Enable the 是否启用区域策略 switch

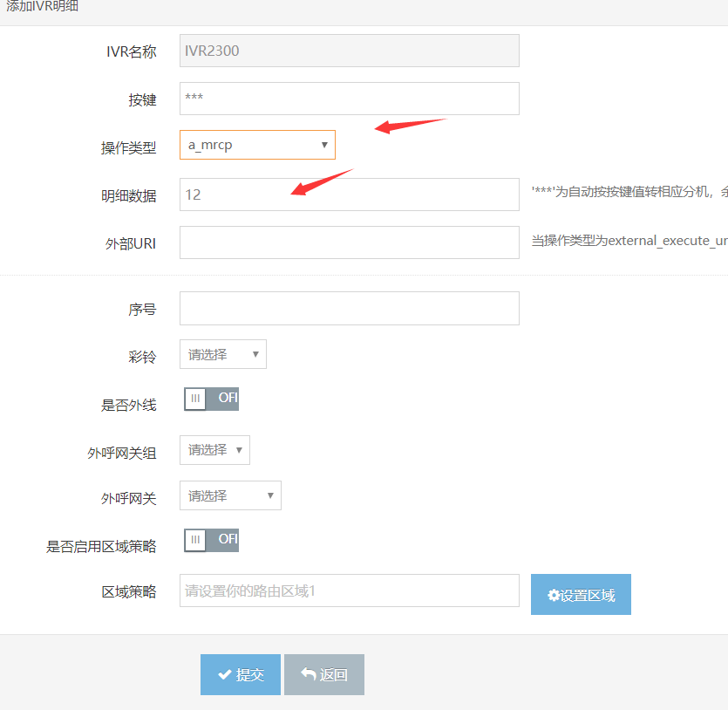211,540
